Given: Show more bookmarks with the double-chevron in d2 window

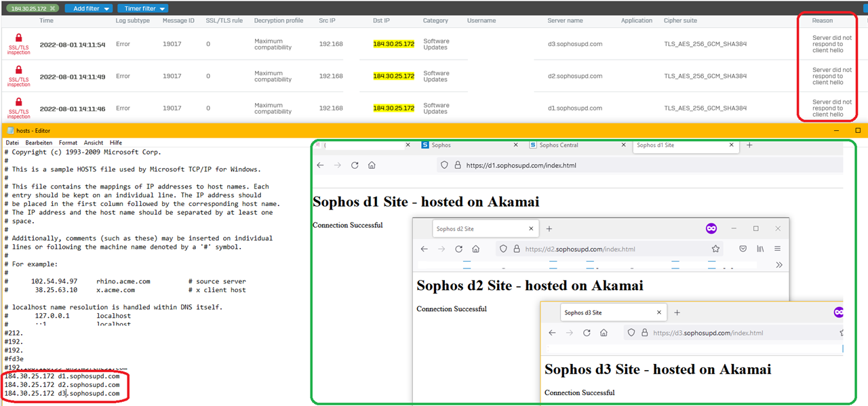Looking at the screenshot, I should [779, 265].
